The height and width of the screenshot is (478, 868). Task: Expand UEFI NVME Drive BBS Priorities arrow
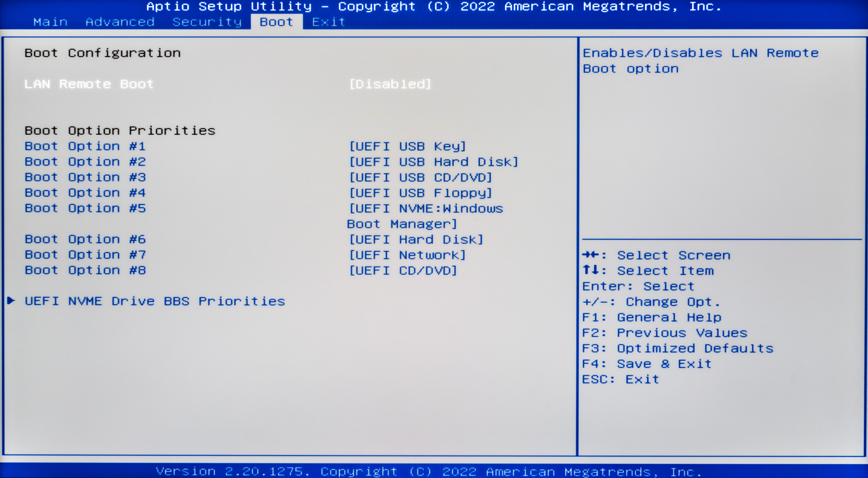[x=11, y=300]
